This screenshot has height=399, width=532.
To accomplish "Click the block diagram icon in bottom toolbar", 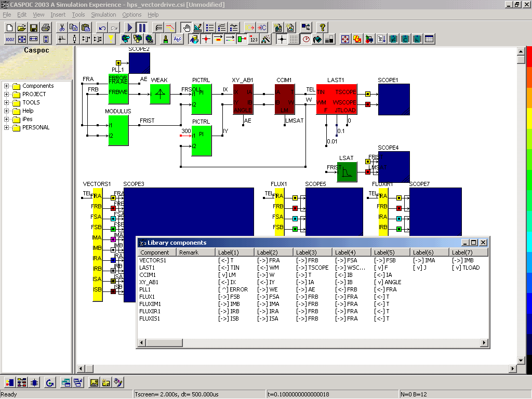I will pos(22,383).
